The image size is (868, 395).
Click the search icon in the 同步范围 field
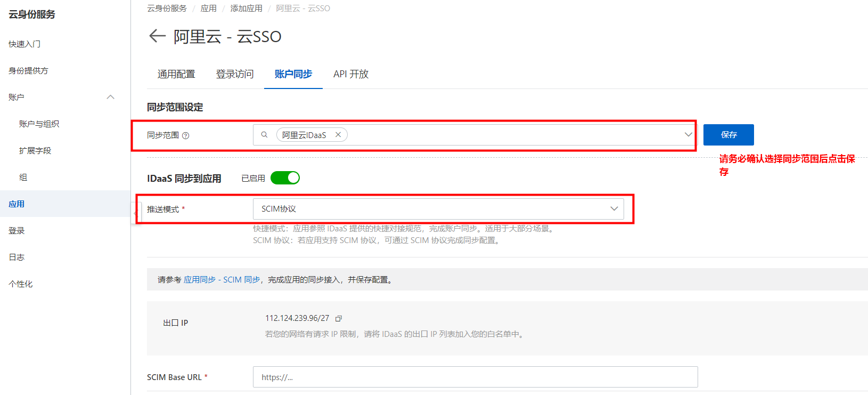click(x=264, y=135)
